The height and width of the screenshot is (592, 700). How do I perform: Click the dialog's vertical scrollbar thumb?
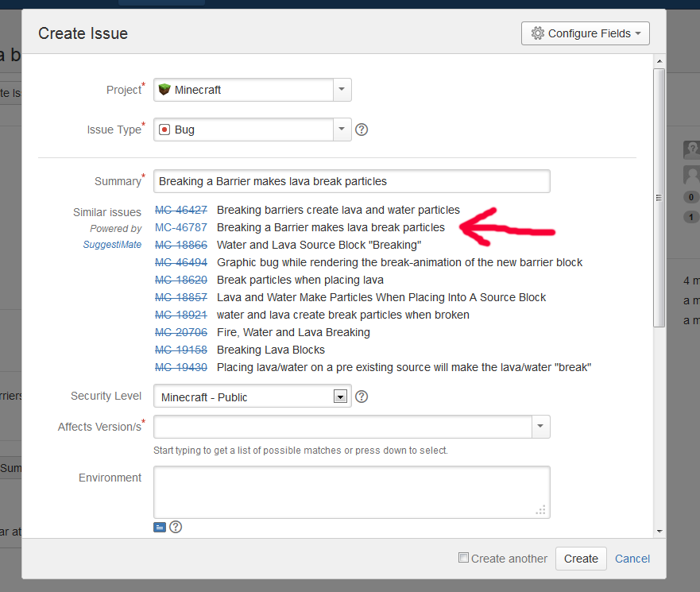tap(659, 197)
